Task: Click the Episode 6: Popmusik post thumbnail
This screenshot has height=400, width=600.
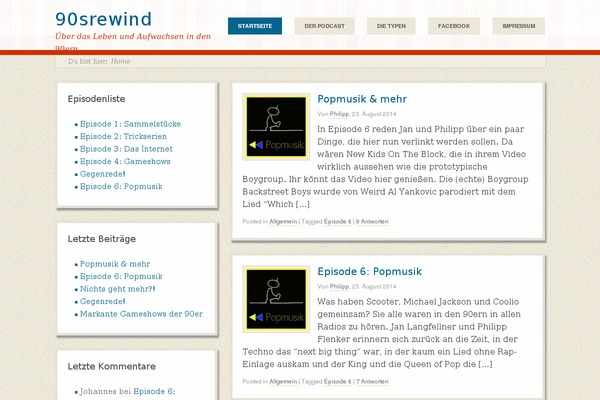Action: (x=276, y=299)
